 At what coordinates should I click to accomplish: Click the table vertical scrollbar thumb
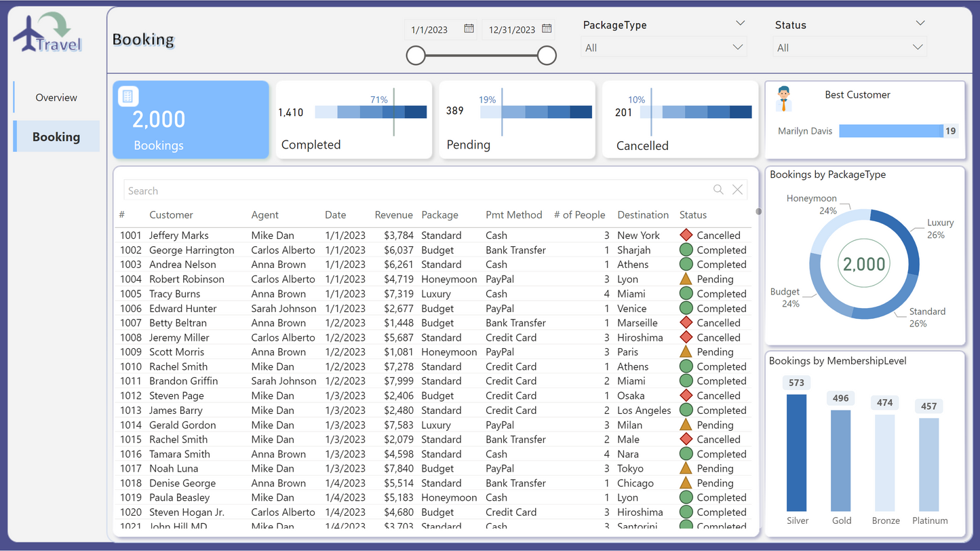pyautogui.click(x=758, y=211)
